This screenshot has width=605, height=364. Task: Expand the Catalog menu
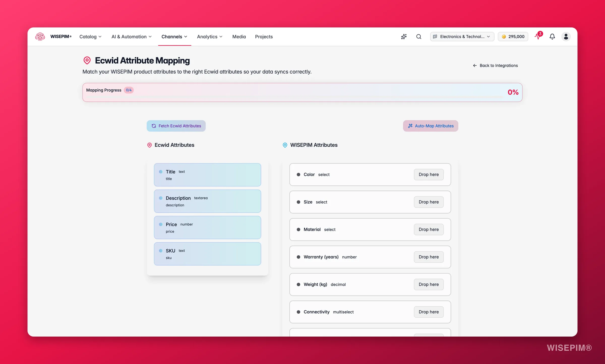[90, 37]
